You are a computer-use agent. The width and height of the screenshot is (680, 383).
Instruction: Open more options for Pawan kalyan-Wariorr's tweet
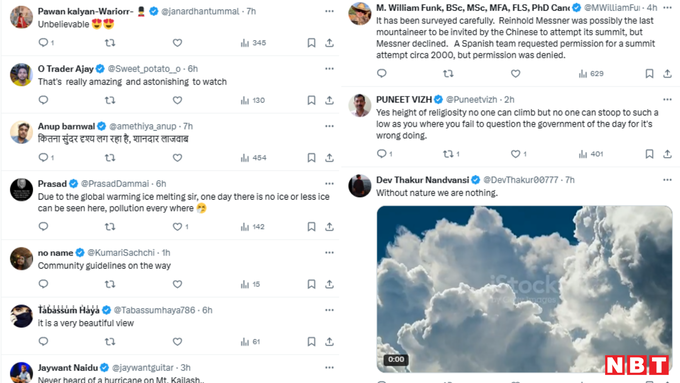(329, 11)
